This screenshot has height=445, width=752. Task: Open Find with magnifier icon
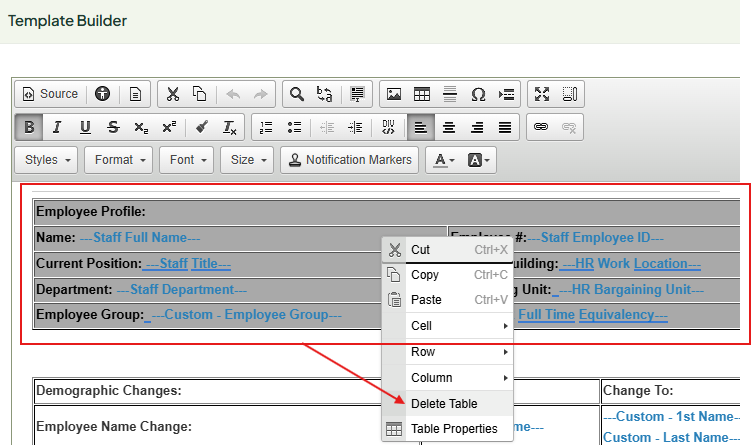point(297,94)
